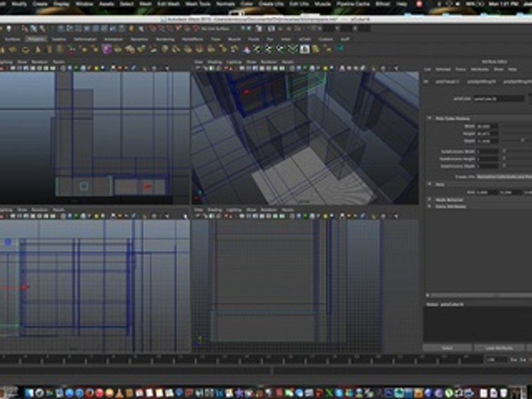Open the Mesh Tools menu

(x=198, y=4)
